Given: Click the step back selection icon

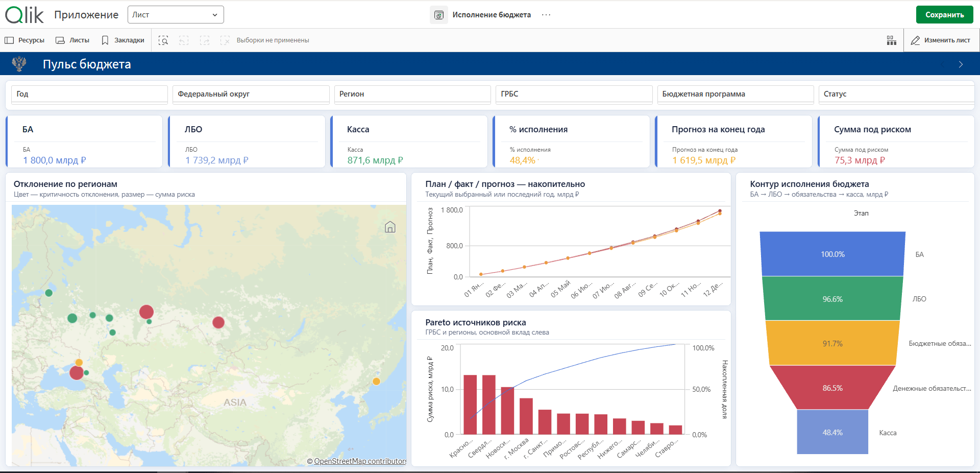Looking at the screenshot, I should point(184,40).
